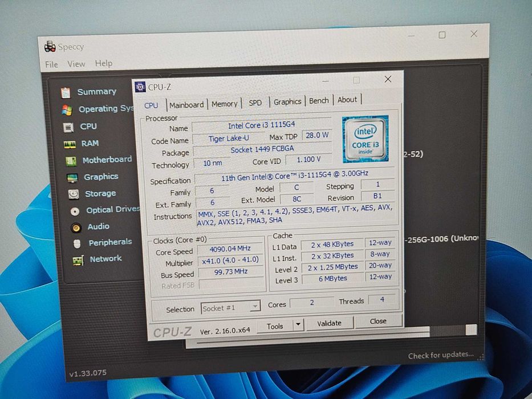Click the Graphics monitor icon in Speccy
Image resolution: width=532 pixels, height=399 pixels.
72,178
